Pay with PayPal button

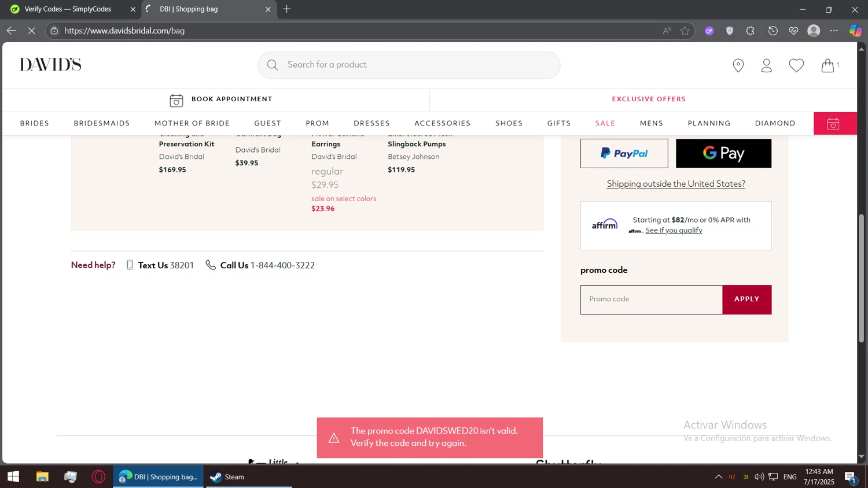coord(624,153)
